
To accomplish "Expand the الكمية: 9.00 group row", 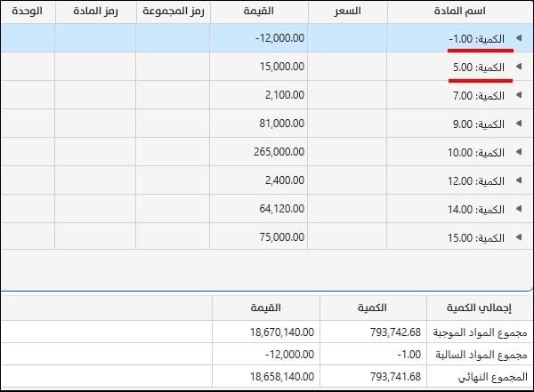I will 519,124.
